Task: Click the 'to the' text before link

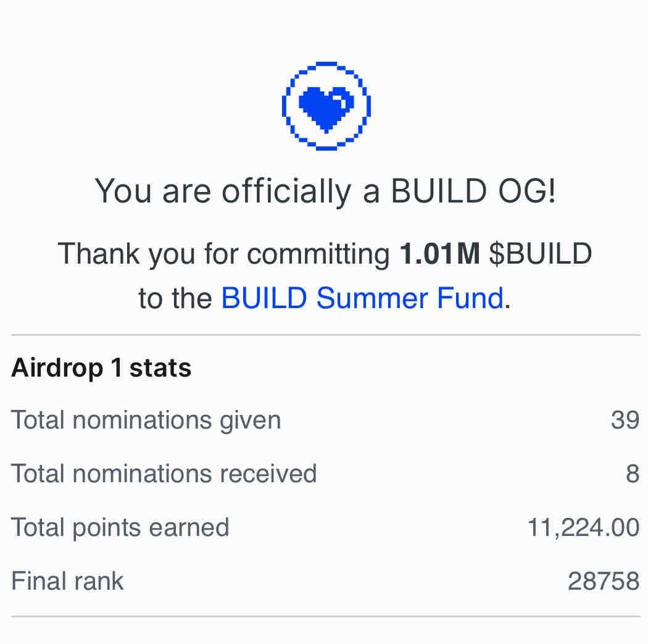Action: point(175,299)
